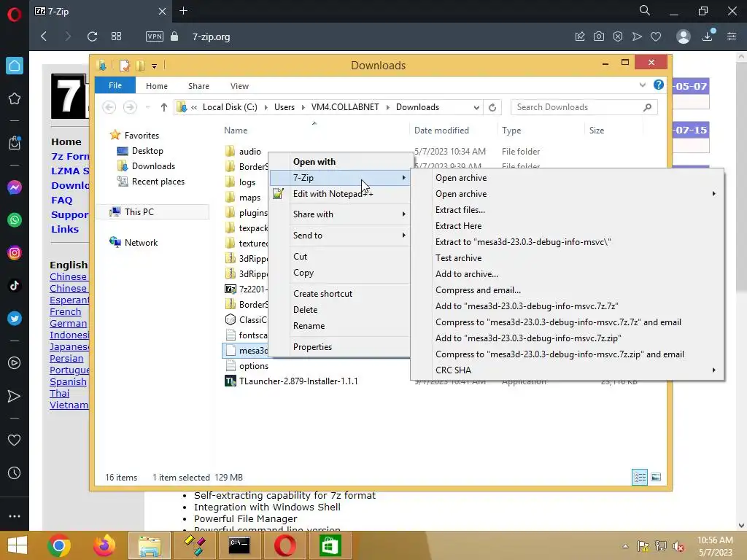Open Opera downloads arrow icon
Screen dimensions: 747x560
[x=708, y=36]
